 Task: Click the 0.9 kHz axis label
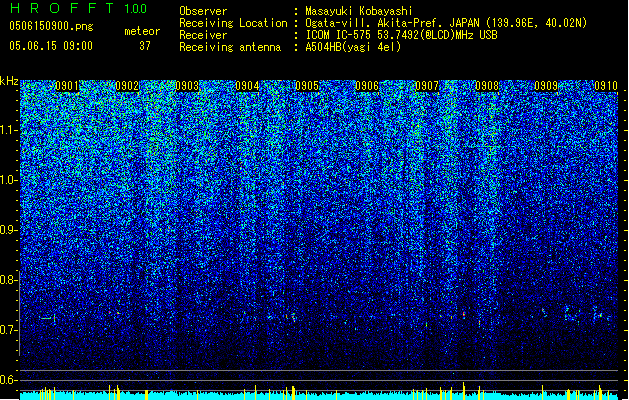[7, 230]
